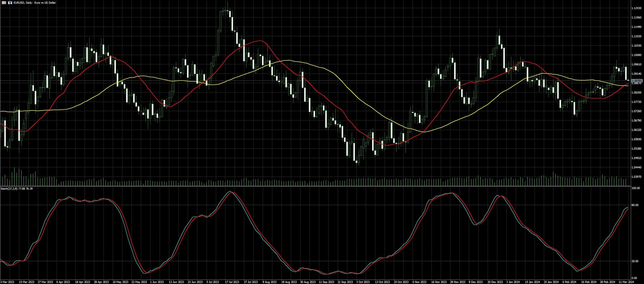This screenshot has width=644, height=284.
Task: Select the 80.00 stochastic level label
Action: 635,205
